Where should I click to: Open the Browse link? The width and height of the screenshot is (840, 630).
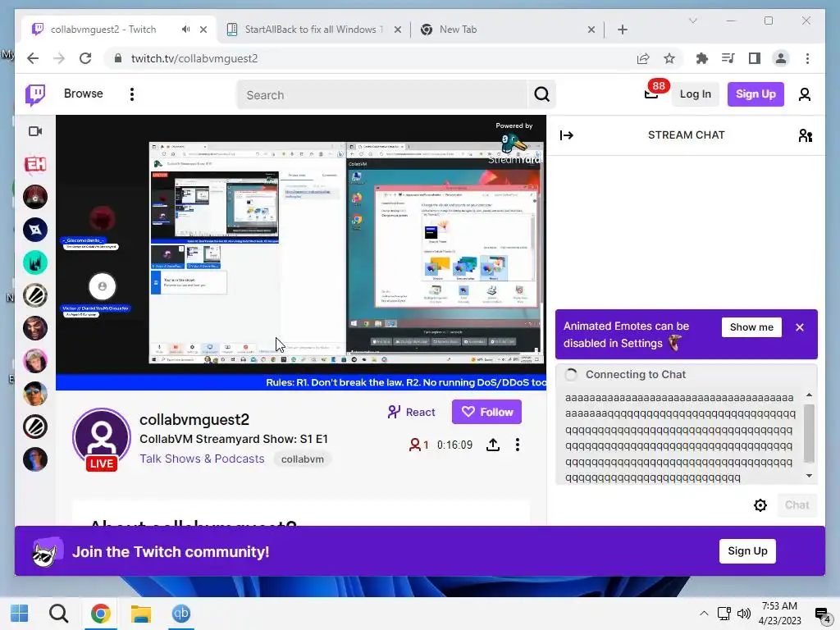point(83,94)
